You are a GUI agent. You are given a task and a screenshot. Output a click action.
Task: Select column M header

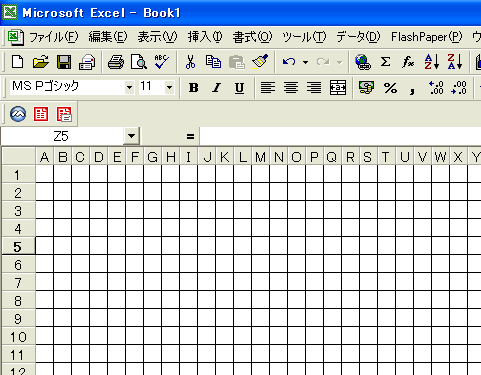click(x=261, y=157)
